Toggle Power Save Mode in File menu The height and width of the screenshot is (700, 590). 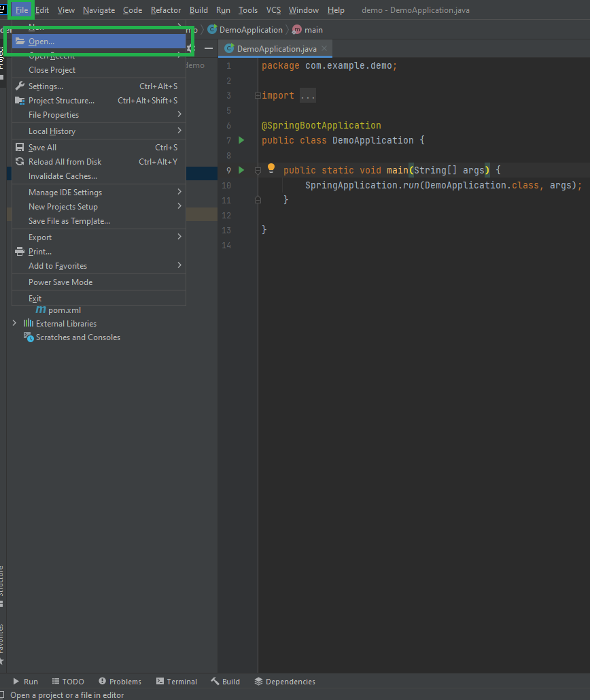pos(60,282)
